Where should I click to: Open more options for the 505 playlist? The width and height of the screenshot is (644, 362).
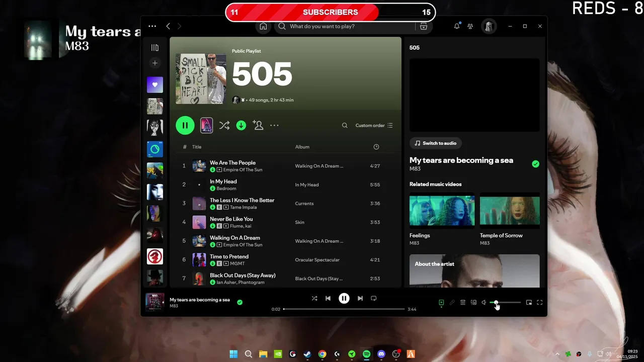pos(274,125)
